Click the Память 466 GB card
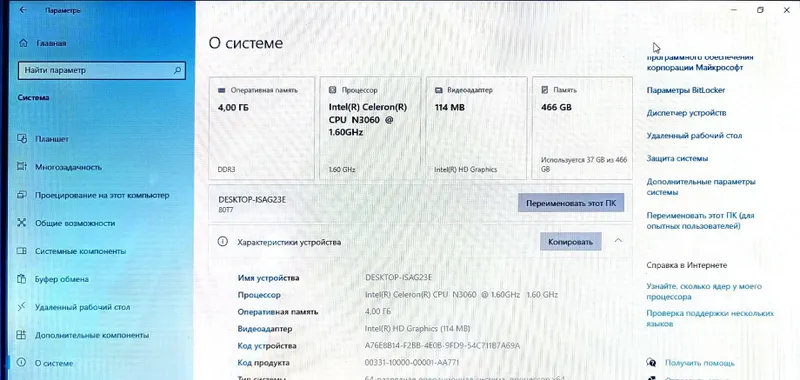800x380 pixels. click(582, 128)
